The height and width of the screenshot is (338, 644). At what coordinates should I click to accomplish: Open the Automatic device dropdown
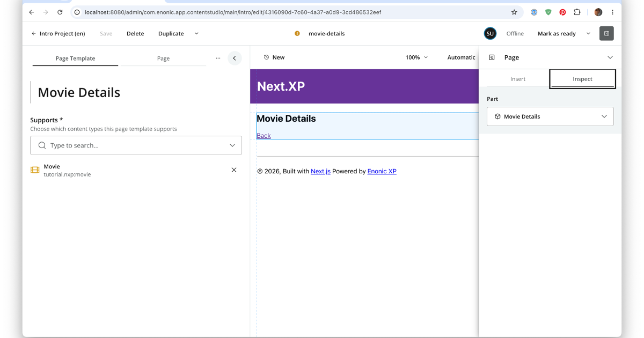pyautogui.click(x=462, y=57)
